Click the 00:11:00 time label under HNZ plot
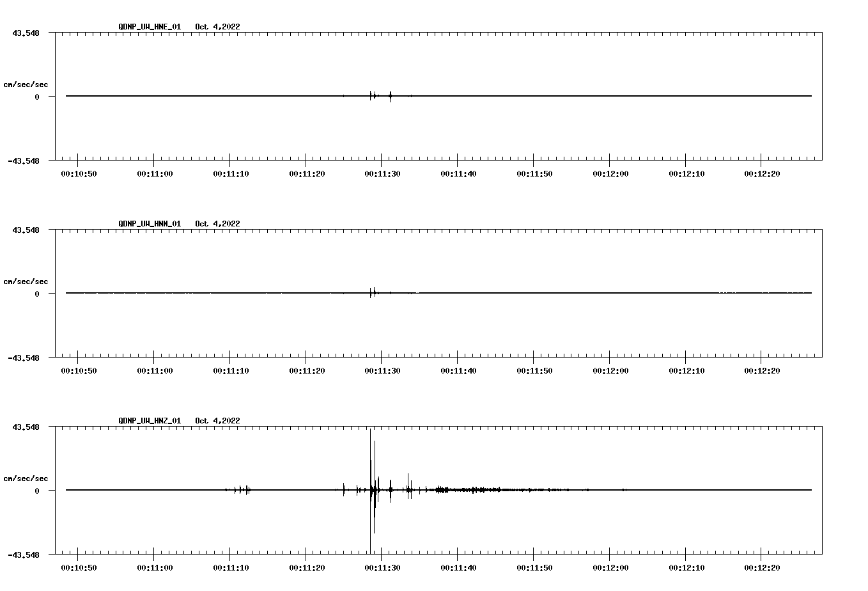Image resolution: width=868 pixels, height=591 pixels. (155, 568)
